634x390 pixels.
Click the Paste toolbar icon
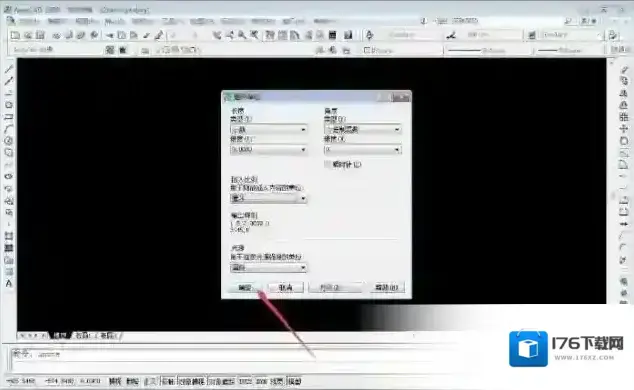(133, 36)
